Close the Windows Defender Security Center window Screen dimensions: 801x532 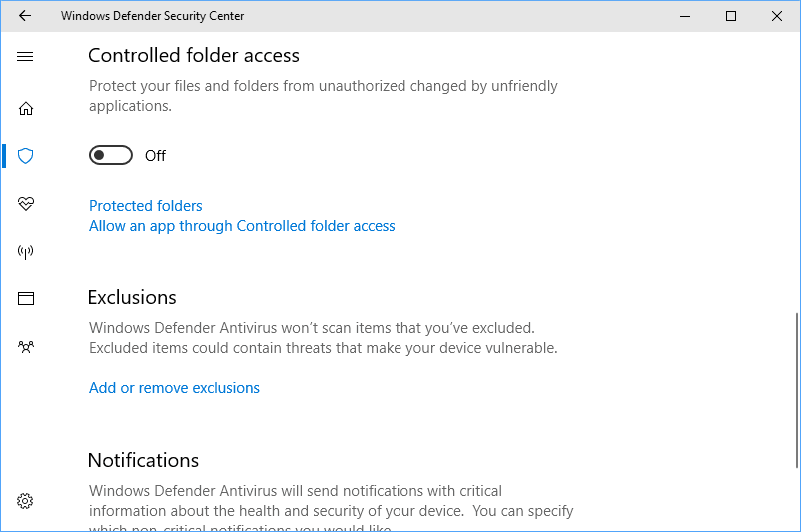(777, 16)
